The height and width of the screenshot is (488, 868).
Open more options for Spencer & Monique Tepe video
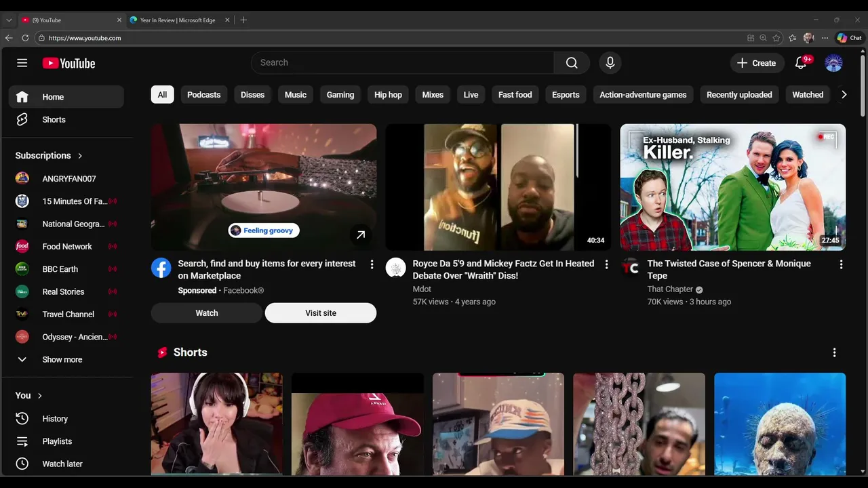[841, 264]
